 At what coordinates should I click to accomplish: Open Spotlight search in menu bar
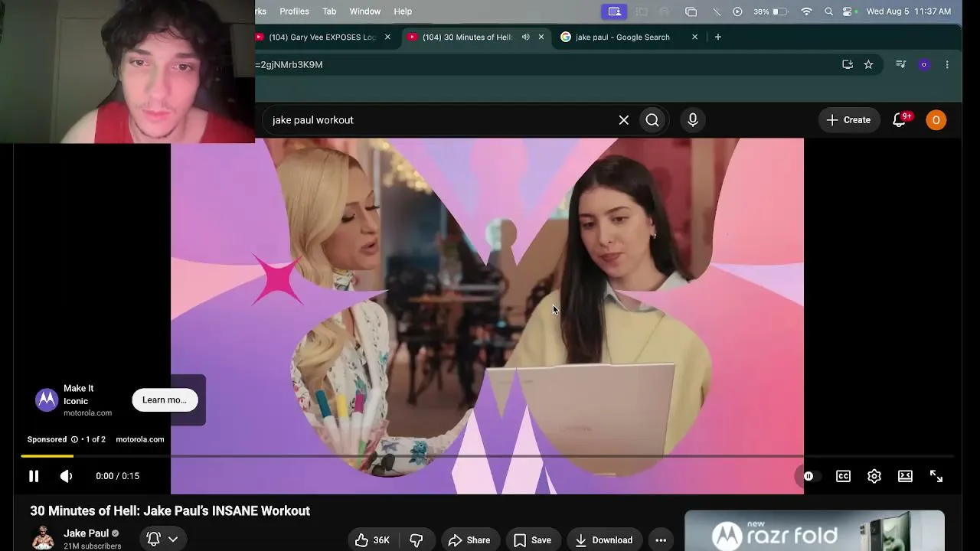(828, 11)
